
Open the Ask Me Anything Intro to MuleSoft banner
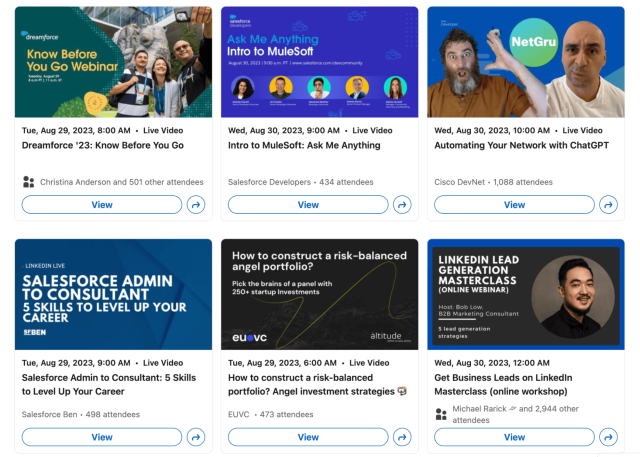coord(320,62)
